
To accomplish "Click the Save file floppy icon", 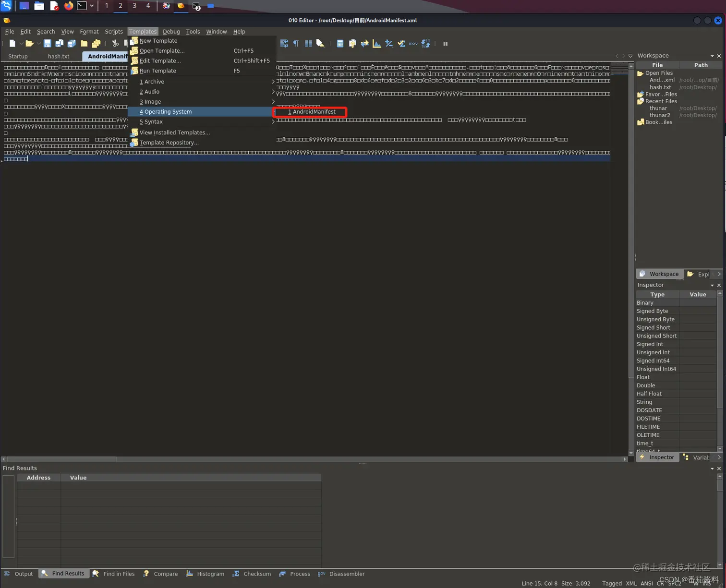I will tap(47, 43).
